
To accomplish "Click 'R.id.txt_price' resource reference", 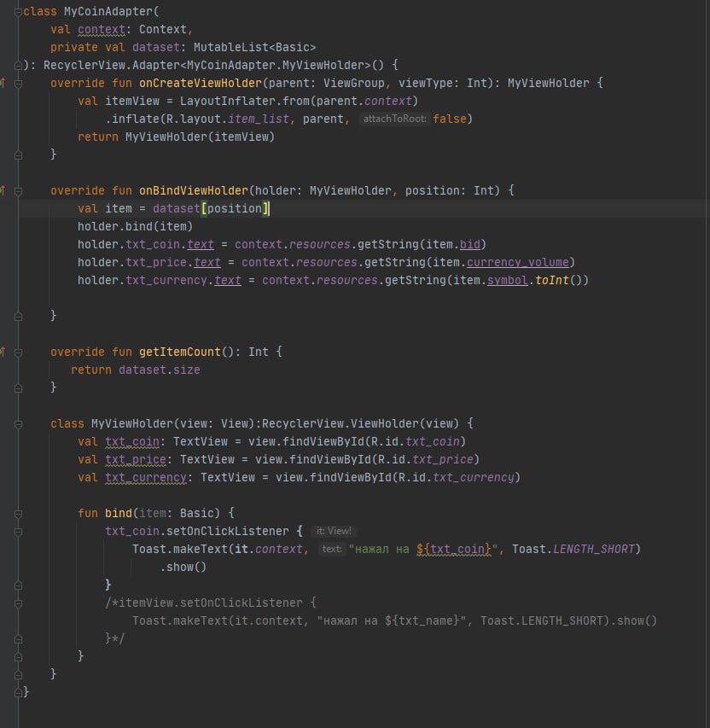I will click(x=426, y=460).
